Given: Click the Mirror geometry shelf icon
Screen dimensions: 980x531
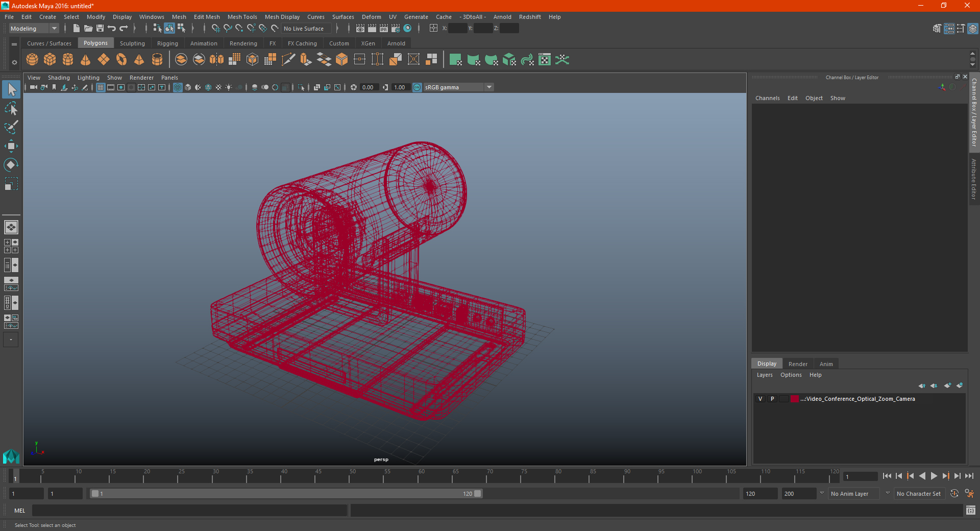Looking at the screenshot, I should (217, 60).
